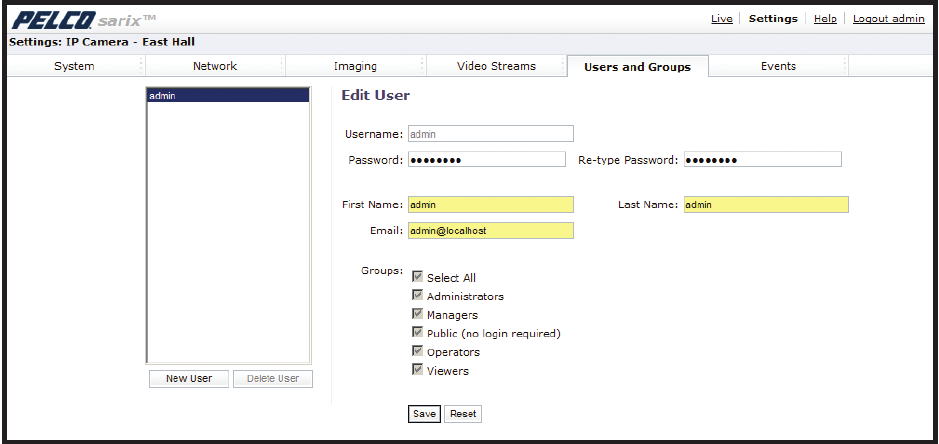Click the Pelco Sarix logo
The width and height of the screenshot is (939, 444).
(x=83, y=19)
